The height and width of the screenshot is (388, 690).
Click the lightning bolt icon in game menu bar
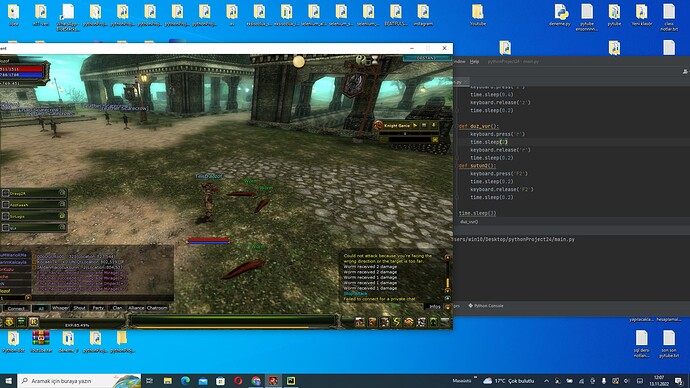pos(396,322)
